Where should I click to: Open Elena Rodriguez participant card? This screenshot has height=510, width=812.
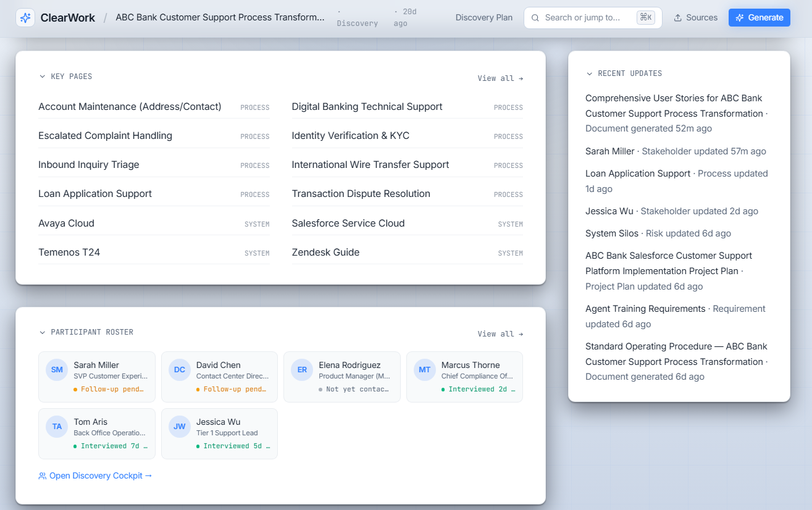coord(342,377)
